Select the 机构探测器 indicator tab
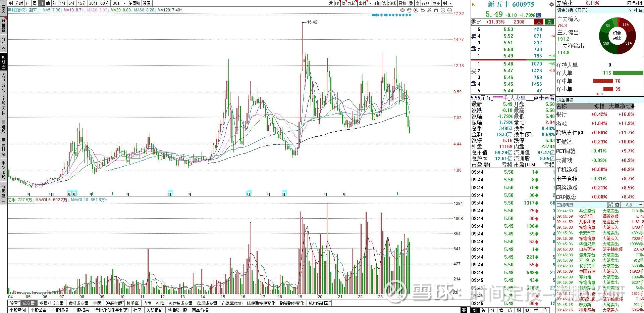The width and height of the screenshot is (644, 313). click(x=319, y=303)
